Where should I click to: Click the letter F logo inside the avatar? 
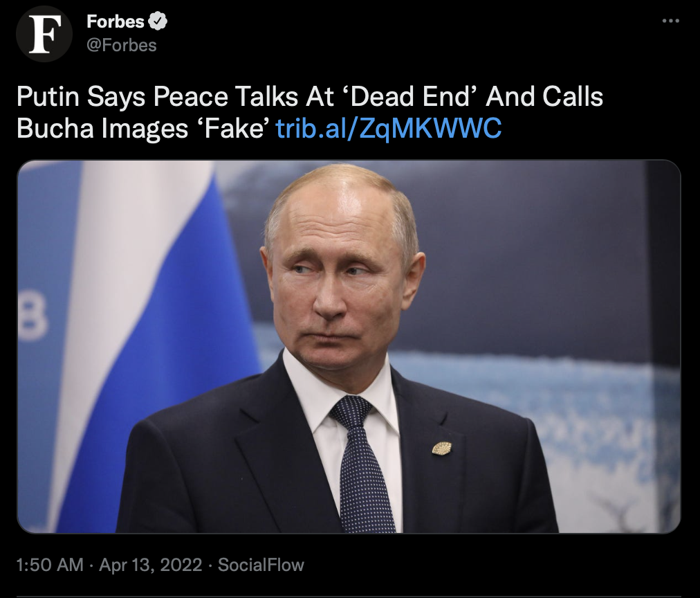(45, 34)
